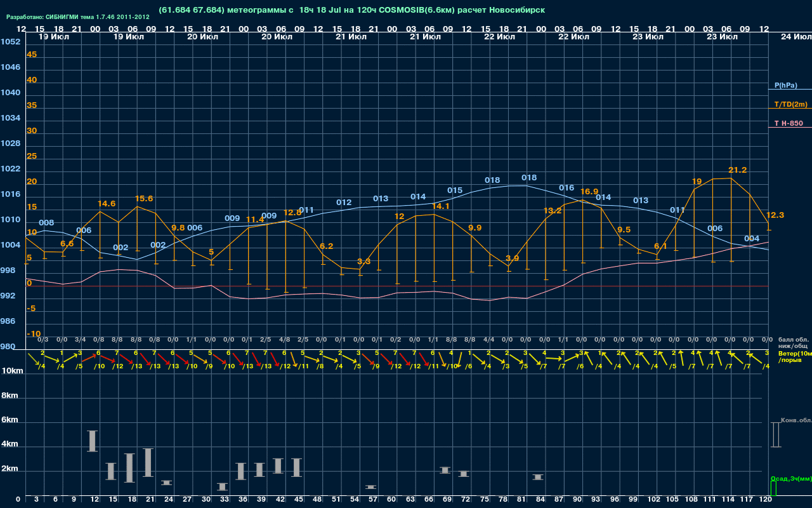
Task: Click the T/TD(2m) legend label
Action: click(x=790, y=104)
